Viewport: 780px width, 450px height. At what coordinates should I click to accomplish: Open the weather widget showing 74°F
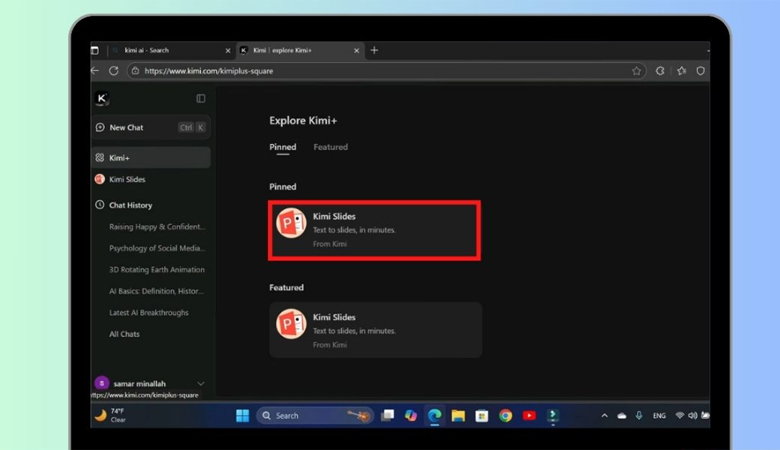110,415
